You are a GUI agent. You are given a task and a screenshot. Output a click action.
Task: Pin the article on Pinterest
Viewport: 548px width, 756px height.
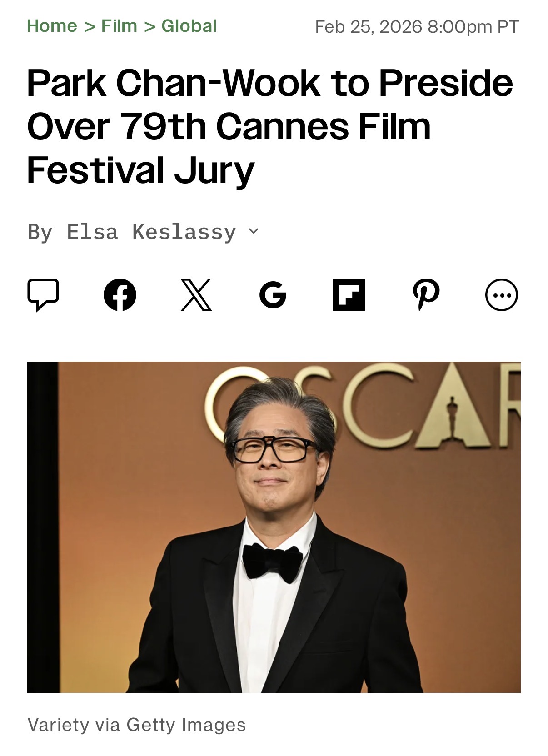[426, 295]
